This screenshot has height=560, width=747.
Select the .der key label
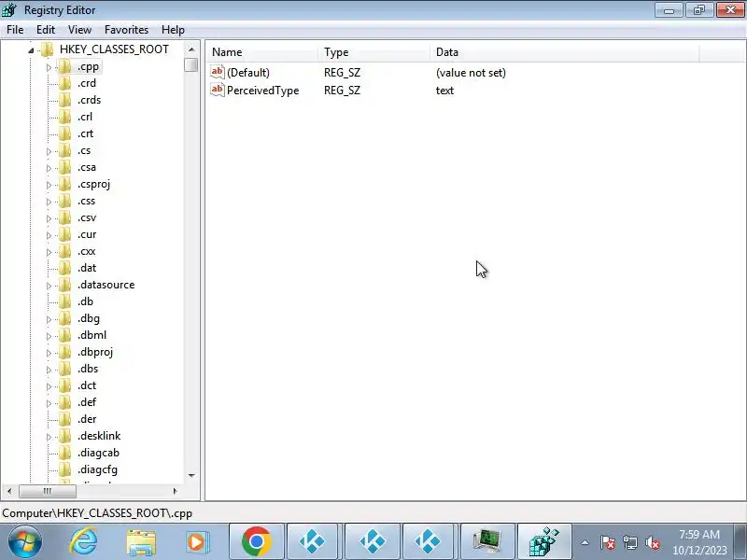point(87,419)
